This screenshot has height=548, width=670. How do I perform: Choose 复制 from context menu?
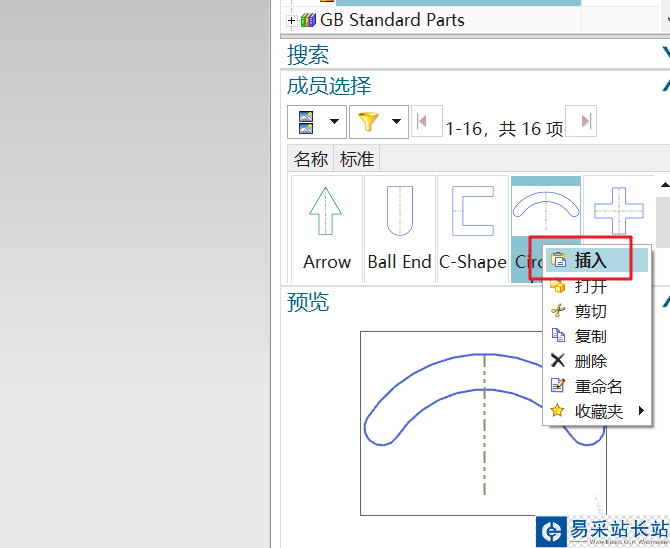[597, 336]
